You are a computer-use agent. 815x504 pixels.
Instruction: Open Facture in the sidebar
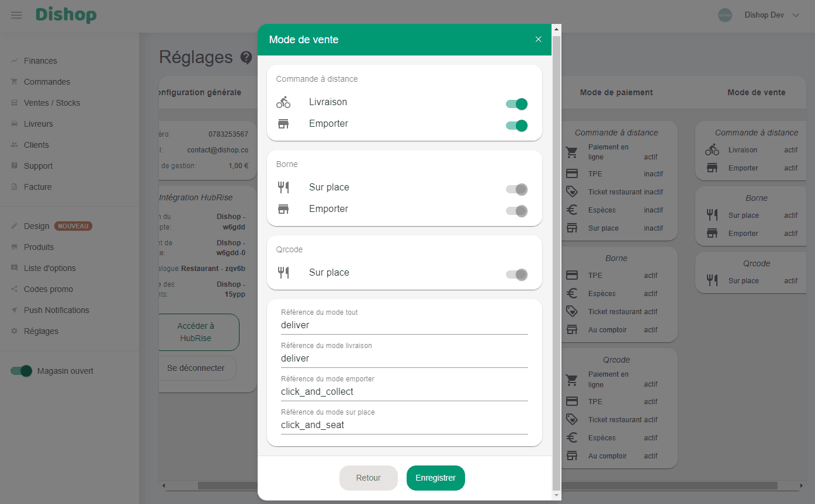point(38,187)
